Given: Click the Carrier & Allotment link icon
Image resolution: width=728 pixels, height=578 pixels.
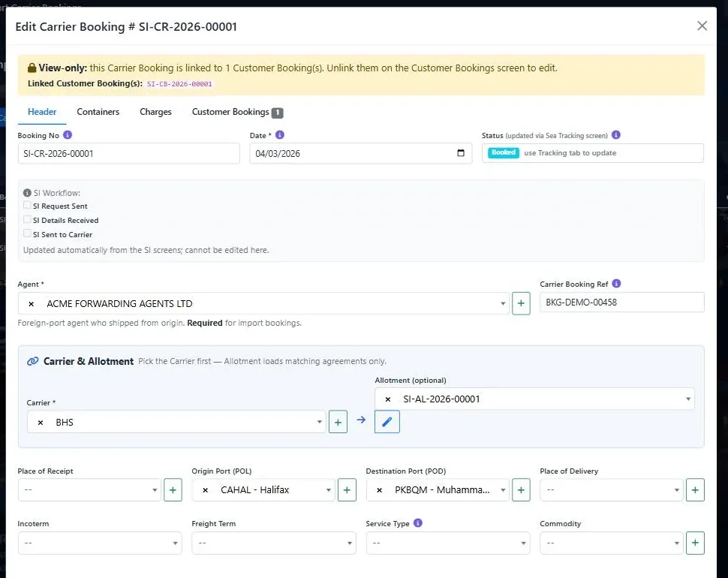Looking at the screenshot, I should [32, 361].
